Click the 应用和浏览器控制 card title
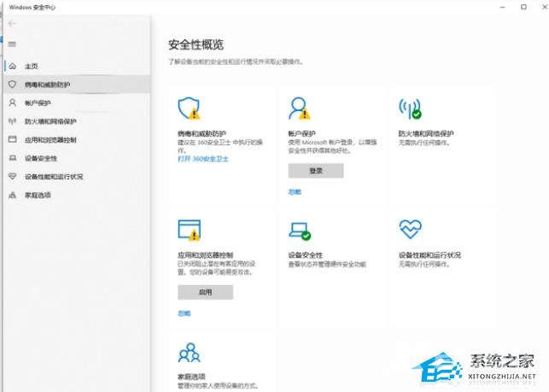This screenshot has height=392, width=549. tap(205, 255)
